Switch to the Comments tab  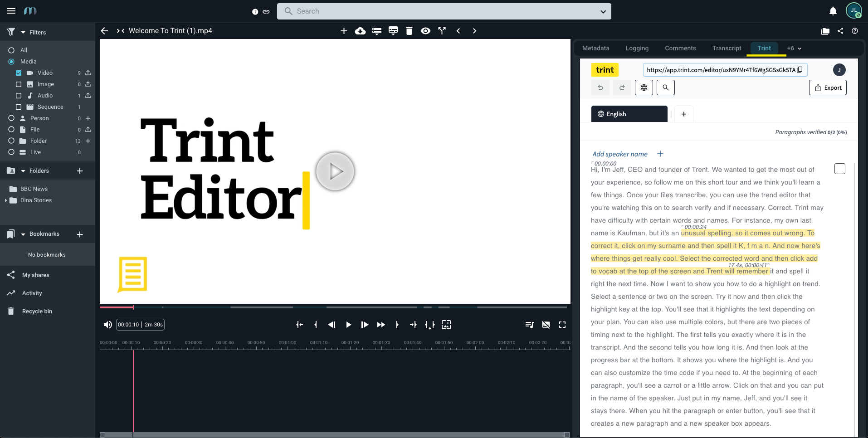click(680, 49)
